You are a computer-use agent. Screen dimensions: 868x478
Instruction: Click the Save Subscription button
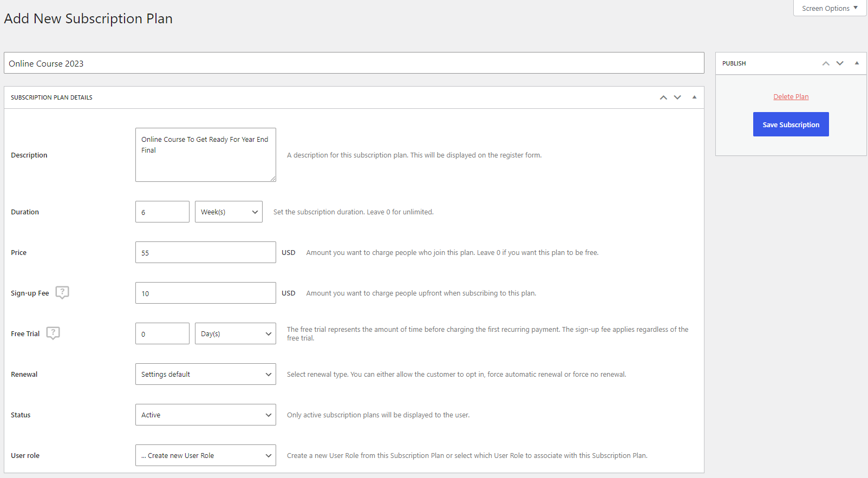click(791, 125)
